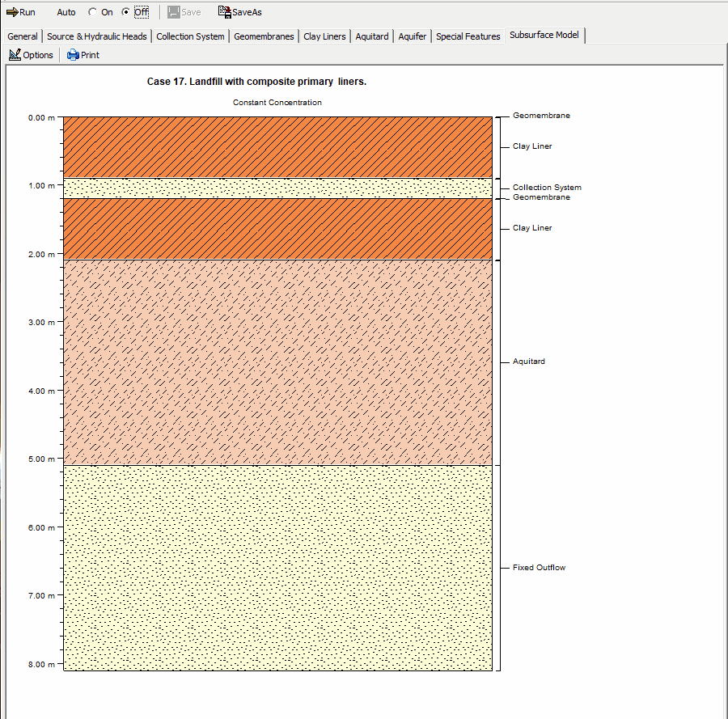This screenshot has width=728, height=719.
Task: Switch to the General tab
Action: pos(23,36)
